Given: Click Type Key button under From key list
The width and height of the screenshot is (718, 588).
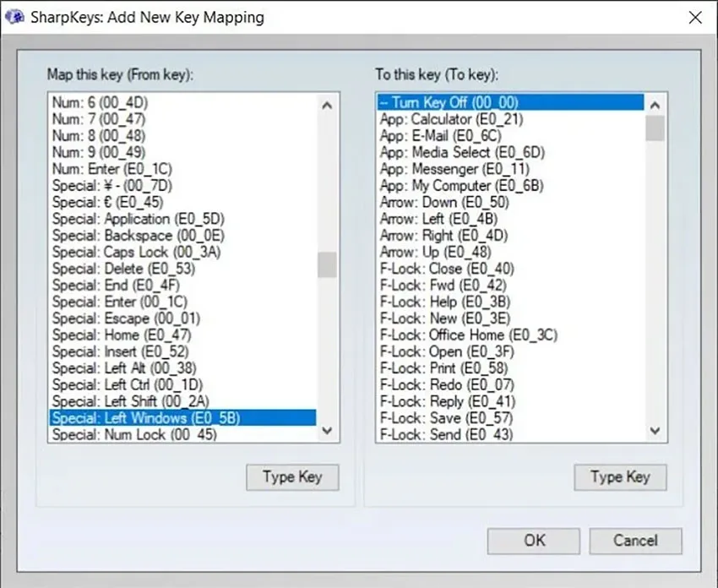Looking at the screenshot, I should [292, 477].
